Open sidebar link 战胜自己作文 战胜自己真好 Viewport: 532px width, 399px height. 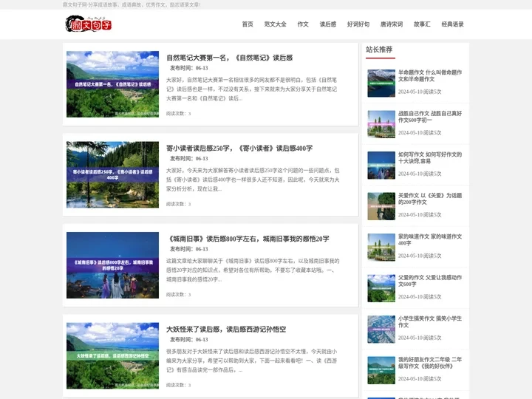(430, 117)
